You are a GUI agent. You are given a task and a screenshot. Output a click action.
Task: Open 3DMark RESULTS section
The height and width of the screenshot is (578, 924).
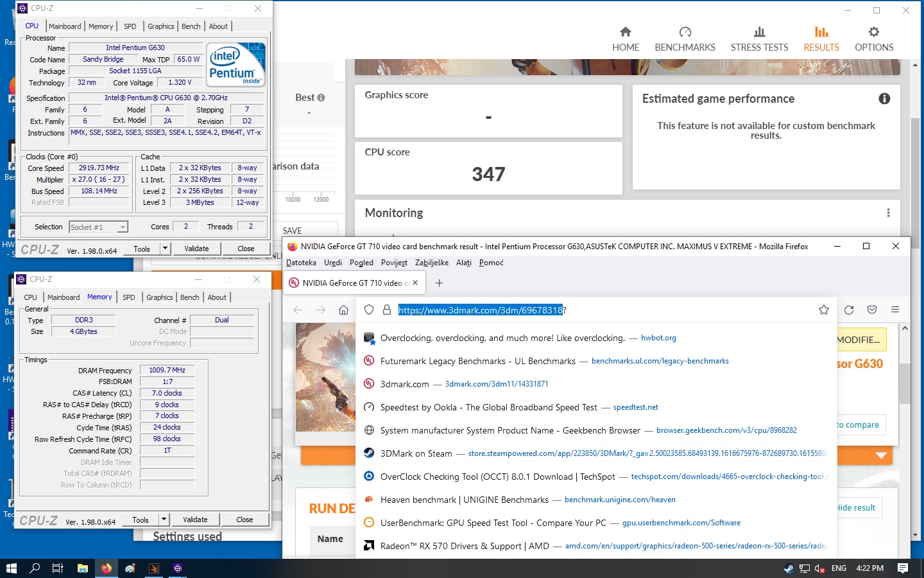(821, 39)
